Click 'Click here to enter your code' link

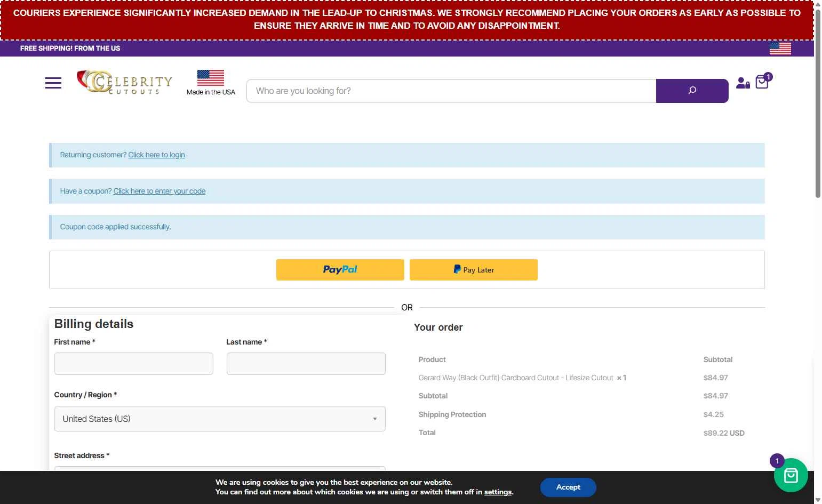coord(159,191)
